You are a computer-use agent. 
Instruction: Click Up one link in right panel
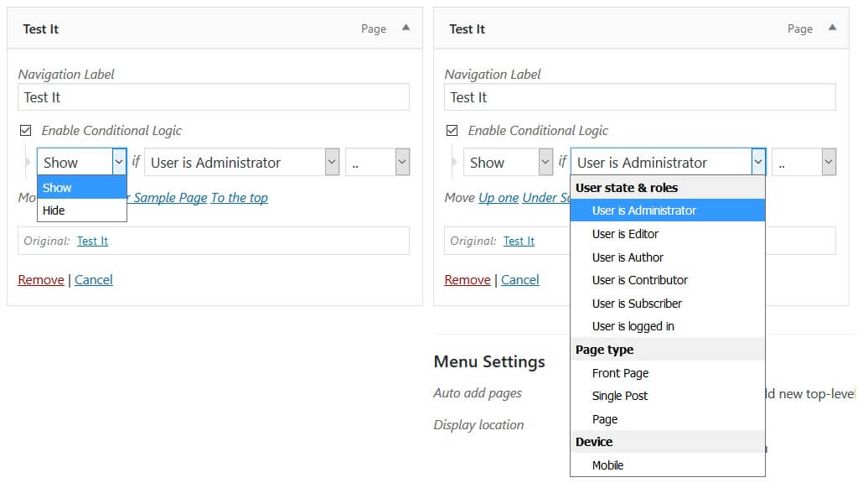tap(499, 198)
